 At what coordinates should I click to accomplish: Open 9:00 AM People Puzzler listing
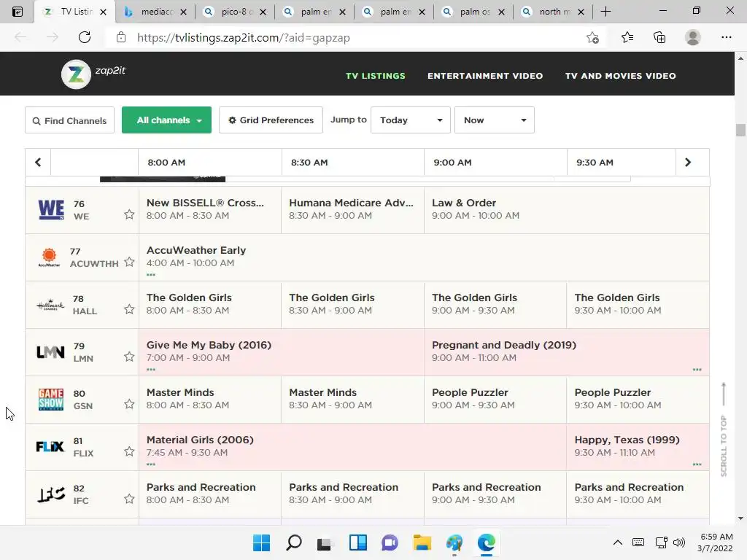(x=495, y=399)
